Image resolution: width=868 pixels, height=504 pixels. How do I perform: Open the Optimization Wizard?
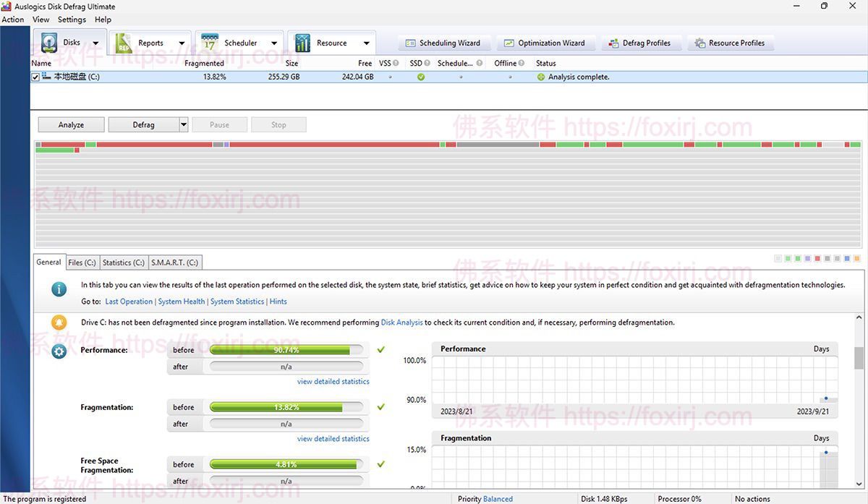(546, 43)
